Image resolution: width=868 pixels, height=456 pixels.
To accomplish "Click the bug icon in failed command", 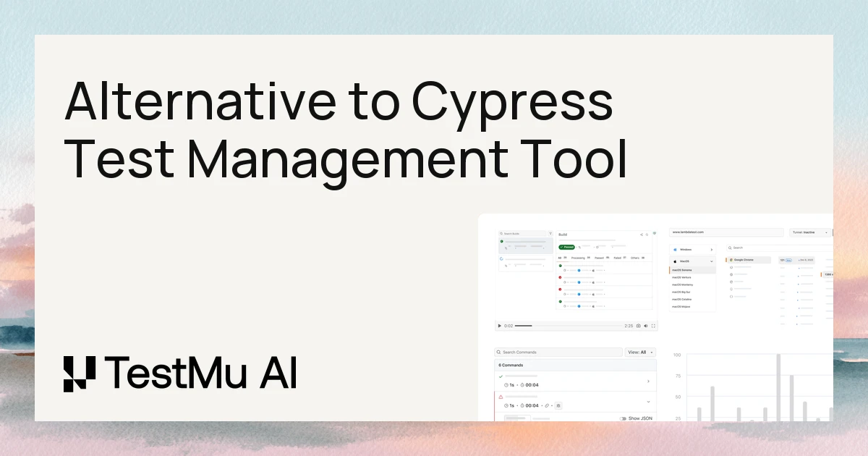I will 558,405.
